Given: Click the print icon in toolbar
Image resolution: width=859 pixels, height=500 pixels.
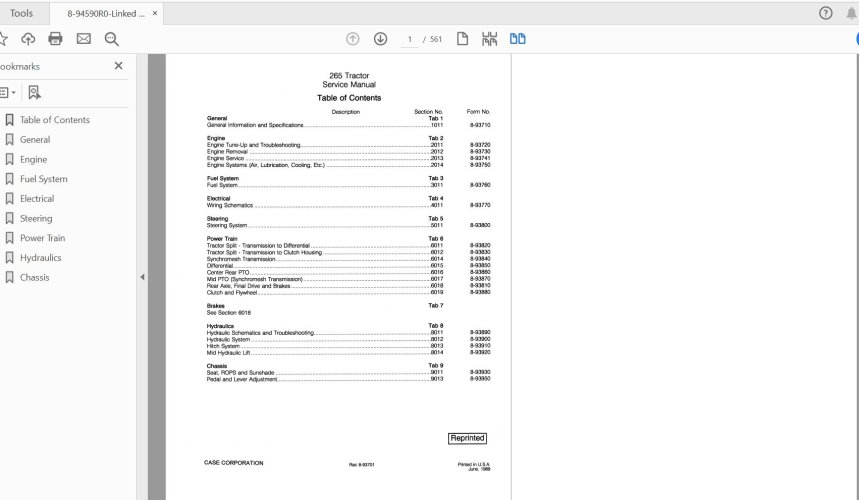Looking at the screenshot, I should [x=55, y=39].
